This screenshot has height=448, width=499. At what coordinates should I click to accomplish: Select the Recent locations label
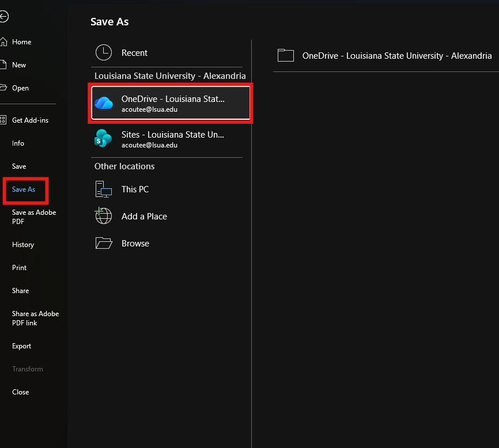pos(134,53)
